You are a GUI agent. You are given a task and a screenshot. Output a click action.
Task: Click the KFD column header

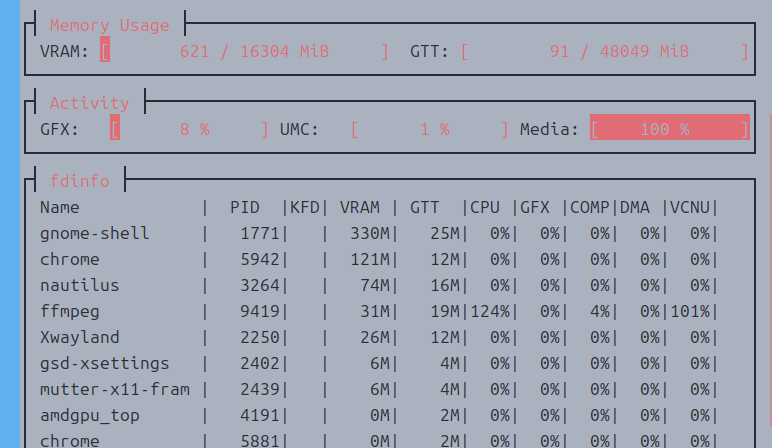(304, 207)
